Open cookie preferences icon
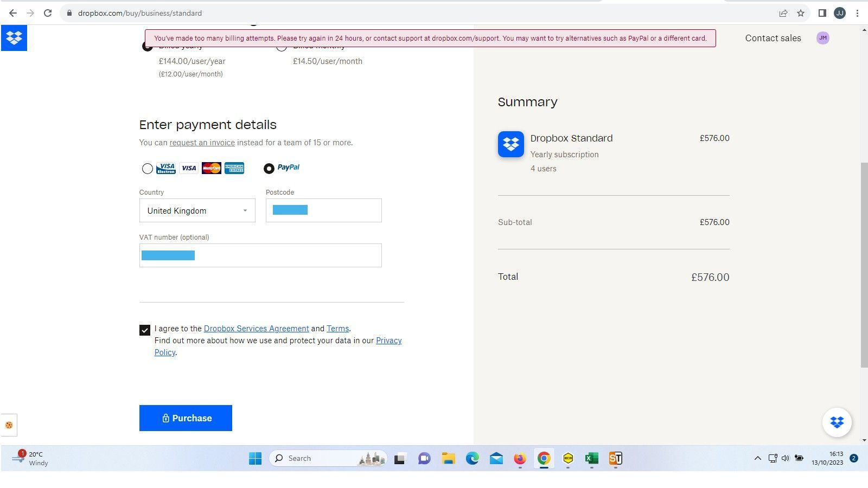 coord(9,425)
